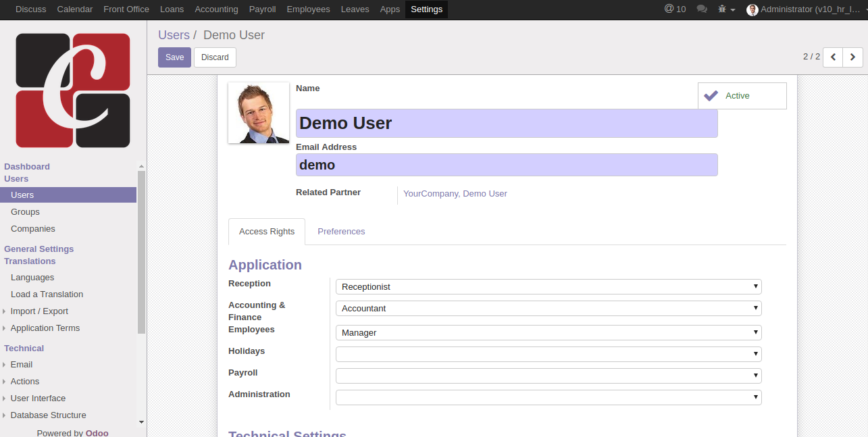The width and height of the screenshot is (868, 437).
Task: Go to previous record arrow
Action: click(x=833, y=57)
